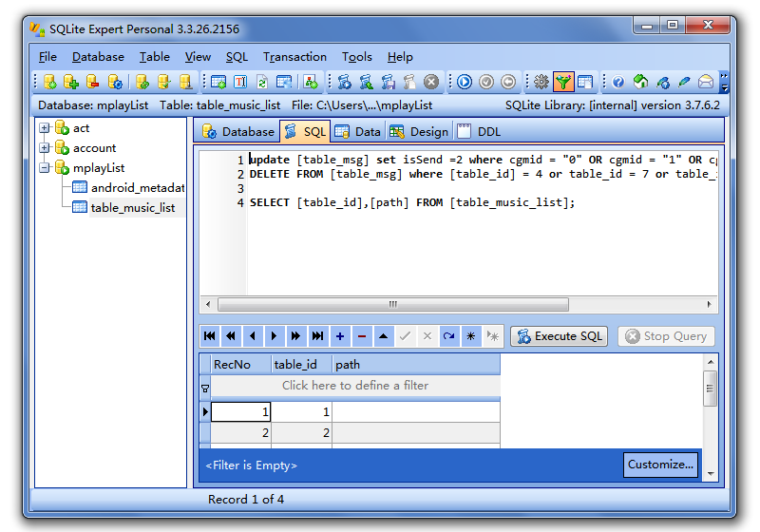Expand the account database tree node
Image resolution: width=760 pixels, height=532 pixels.
(x=45, y=148)
